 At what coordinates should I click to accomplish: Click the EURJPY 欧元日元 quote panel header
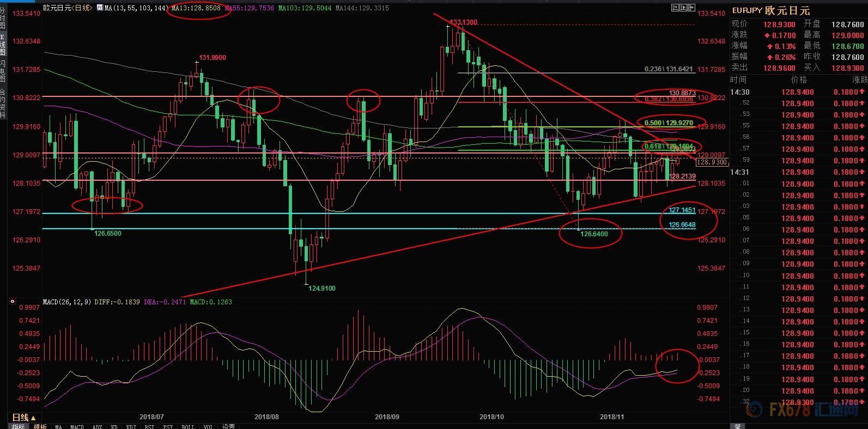(770, 10)
